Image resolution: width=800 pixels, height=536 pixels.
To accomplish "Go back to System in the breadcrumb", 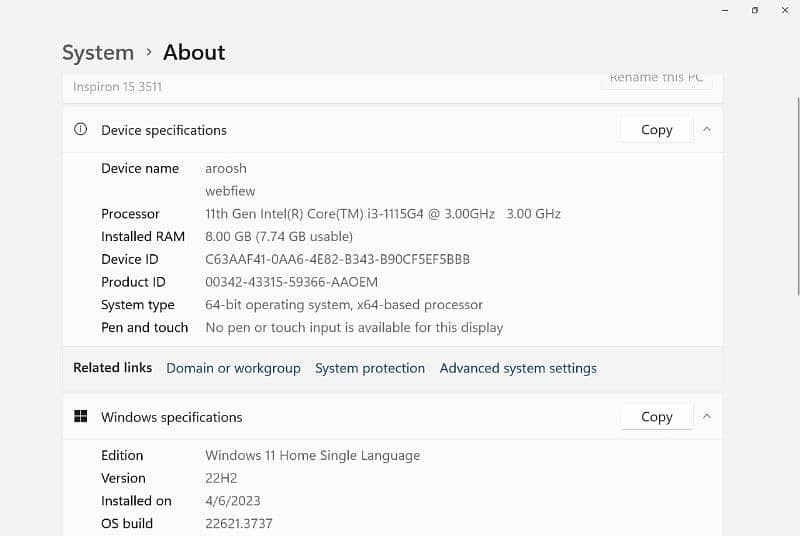I will coord(97,52).
